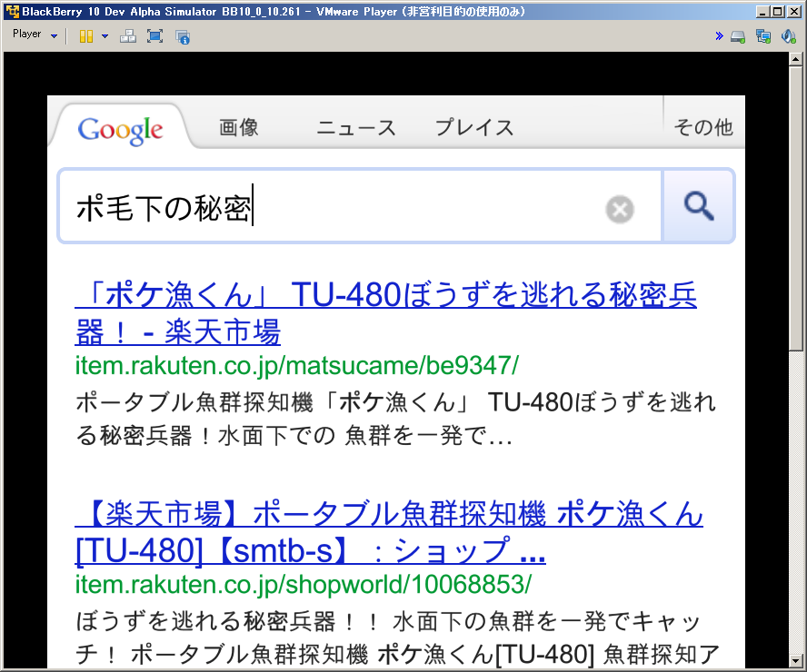Click the network adapter device icon
Image resolution: width=807 pixels, height=672 pixels.
point(763,36)
